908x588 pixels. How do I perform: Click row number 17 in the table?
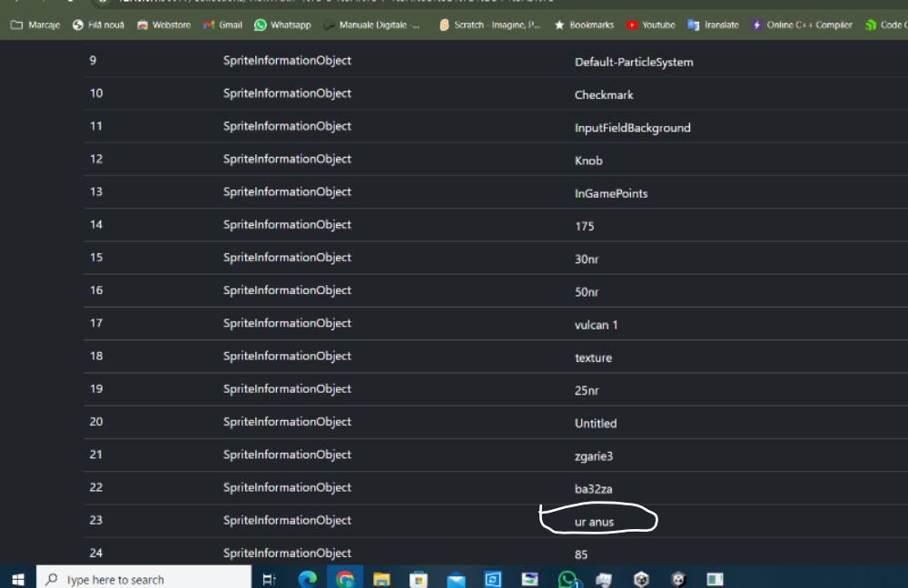(x=96, y=323)
